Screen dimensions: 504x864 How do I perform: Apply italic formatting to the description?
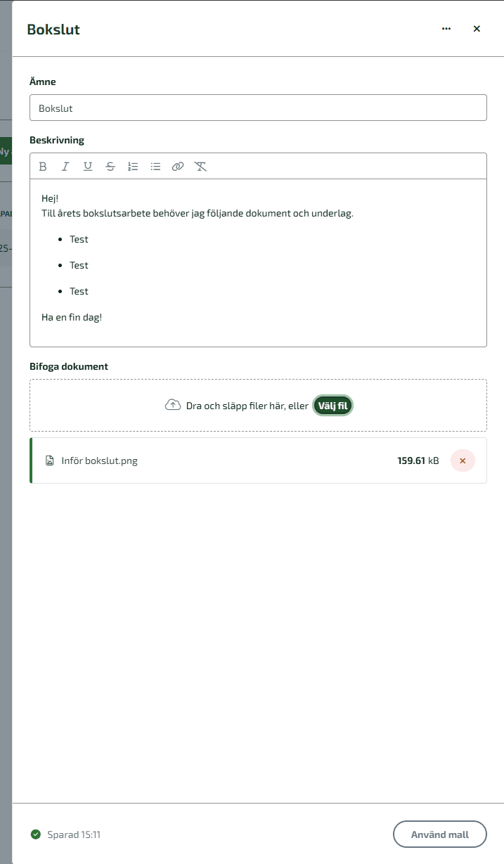[x=65, y=167]
